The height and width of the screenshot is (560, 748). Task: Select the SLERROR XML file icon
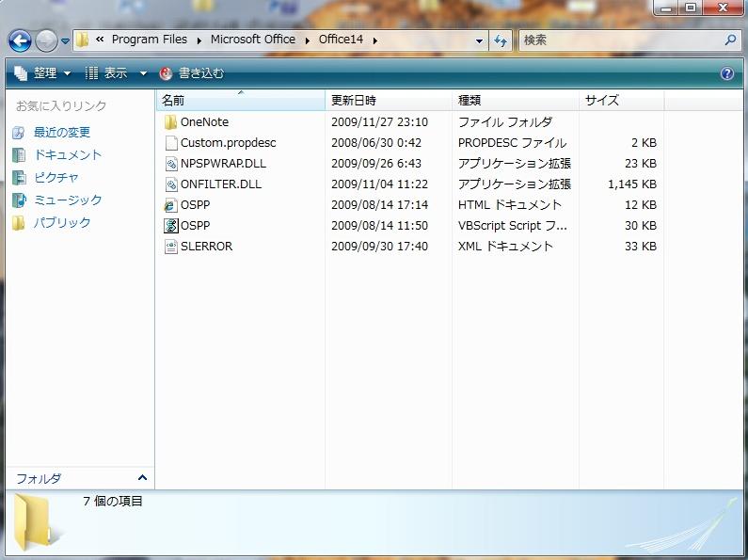click(171, 247)
